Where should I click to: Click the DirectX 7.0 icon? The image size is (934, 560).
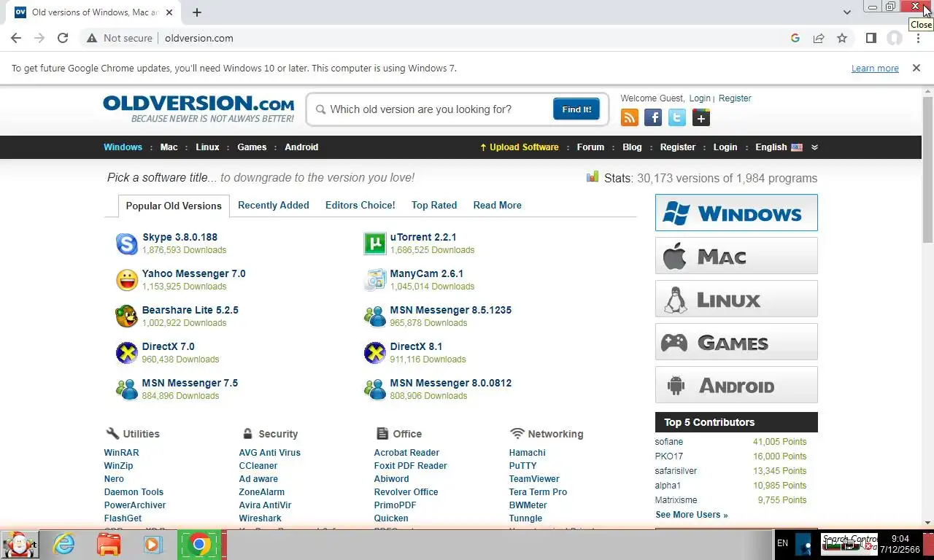(127, 353)
